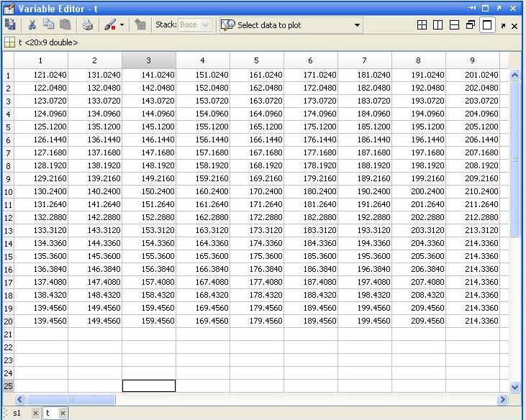Screen dimensions: 526x420
Task: Click the vertical scrollbar down arrow
Action: [514, 387]
